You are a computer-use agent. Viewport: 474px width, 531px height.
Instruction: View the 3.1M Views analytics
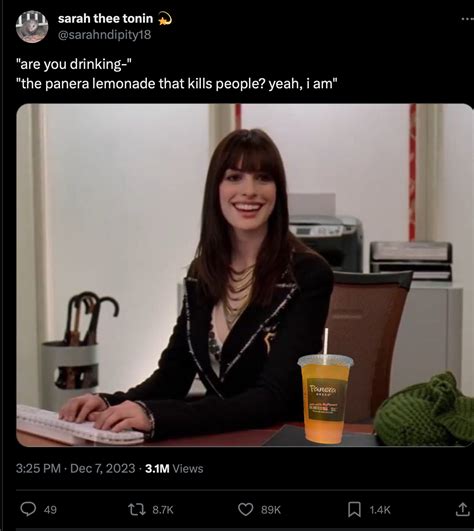[x=174, y=469]
